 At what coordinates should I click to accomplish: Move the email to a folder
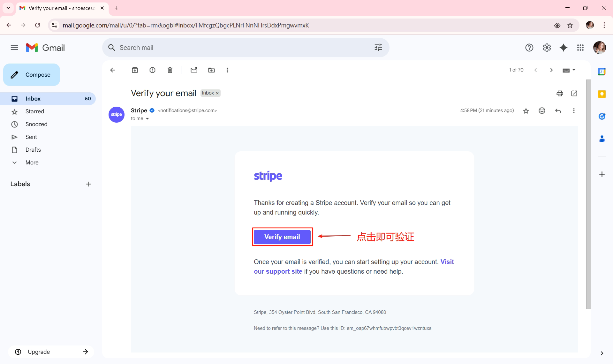[211, 70]
